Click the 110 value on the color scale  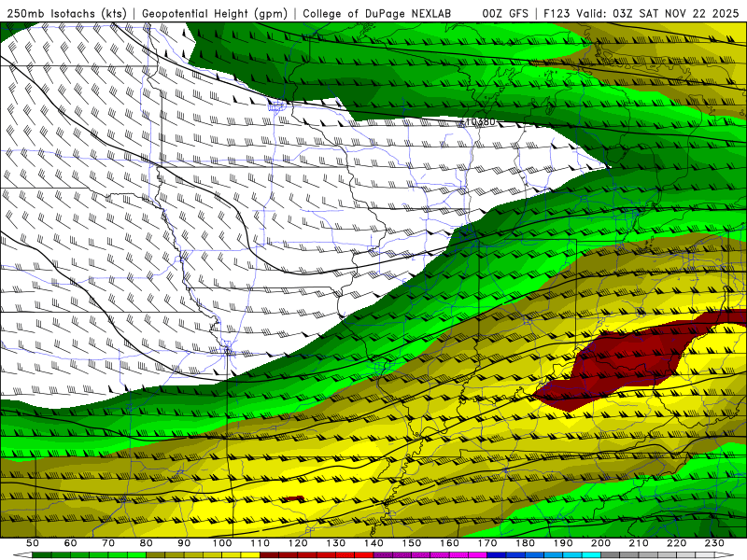[261, 543]
